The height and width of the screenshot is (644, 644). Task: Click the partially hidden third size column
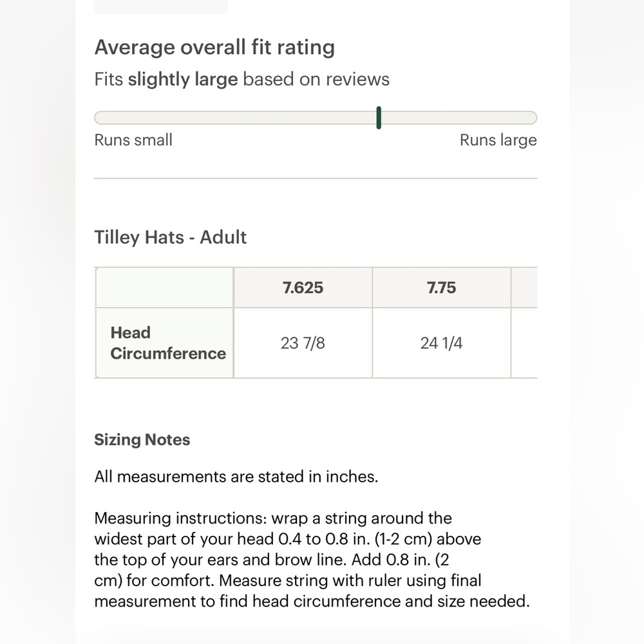point(524,323)
